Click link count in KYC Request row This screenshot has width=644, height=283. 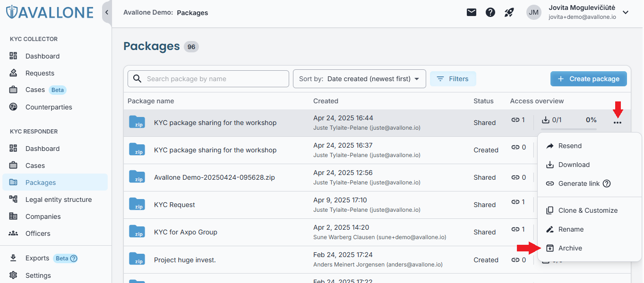518,202
